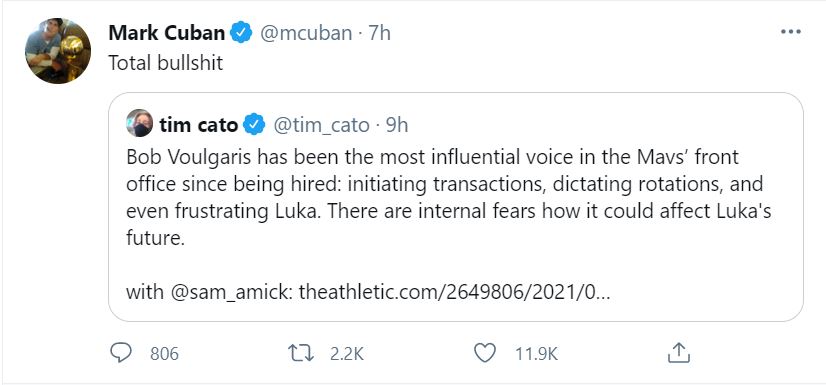Click the retweet arrows icon
Viewport: 826px width, 385px height.
click(301, 353)
